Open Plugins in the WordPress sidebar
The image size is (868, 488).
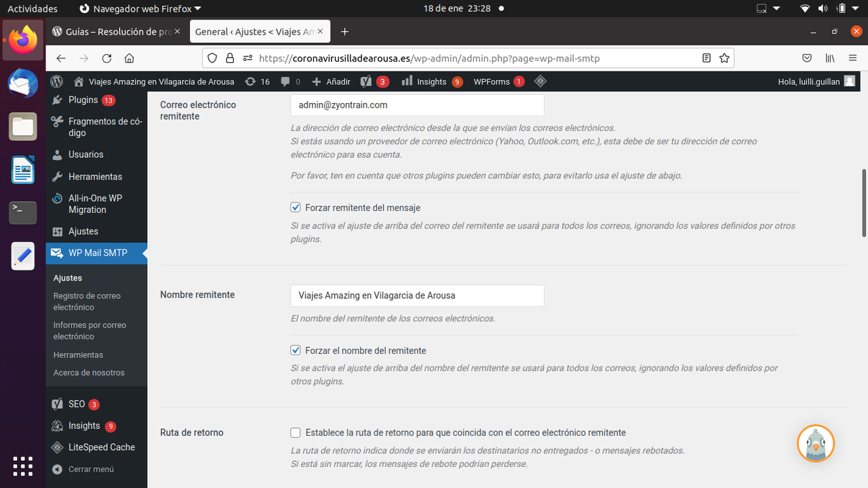(83, 100)
